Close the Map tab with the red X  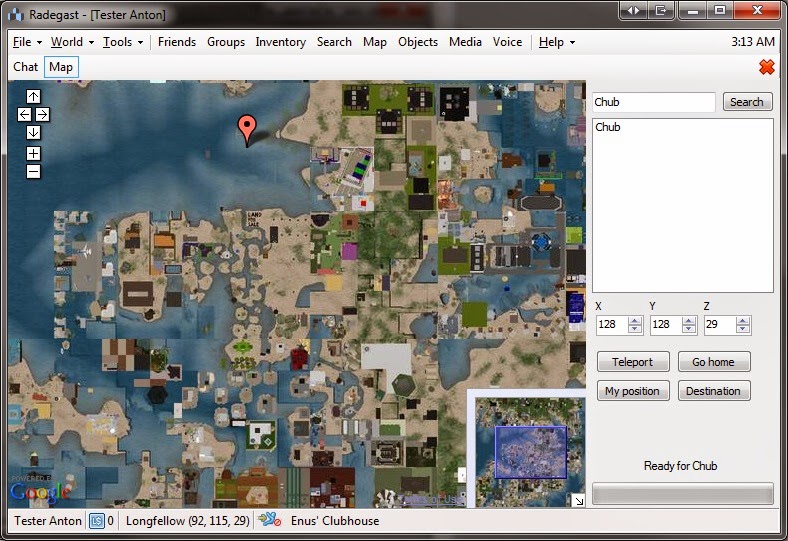[766, 67]
